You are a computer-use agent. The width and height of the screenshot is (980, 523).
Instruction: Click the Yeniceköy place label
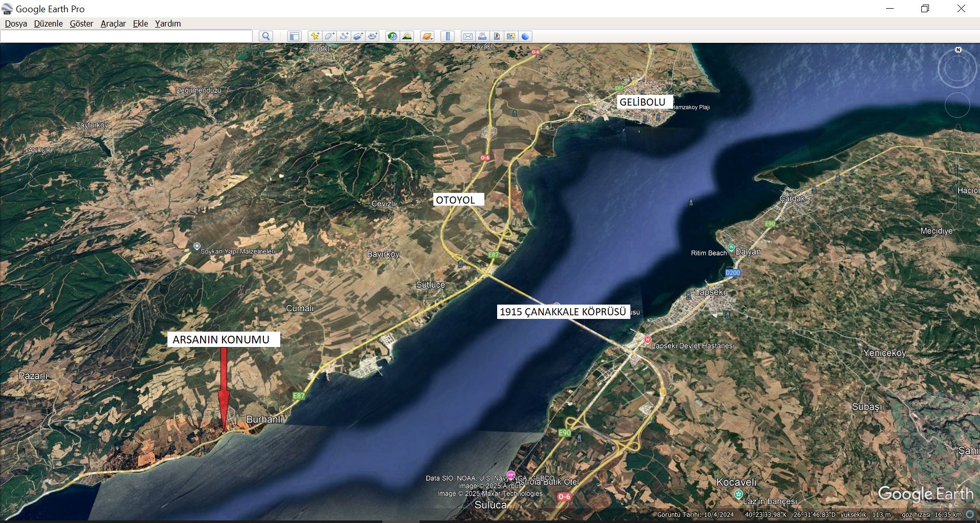(885, 353)
